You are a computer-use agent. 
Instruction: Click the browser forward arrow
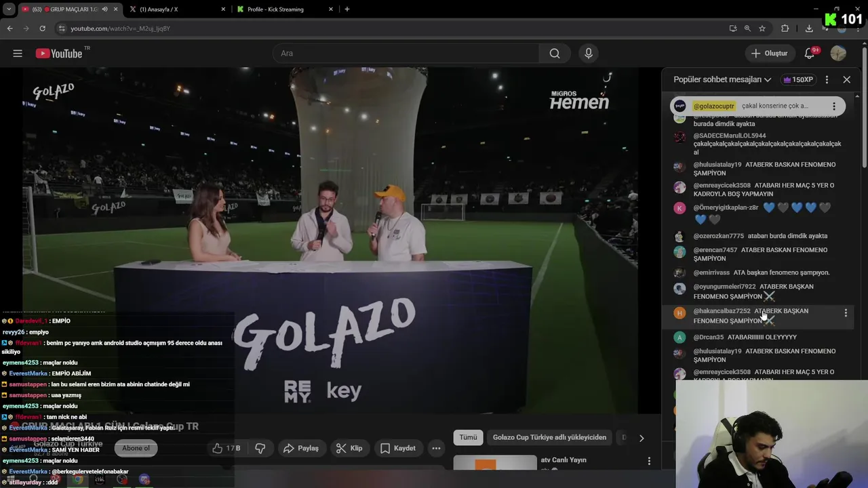point(26,28)
